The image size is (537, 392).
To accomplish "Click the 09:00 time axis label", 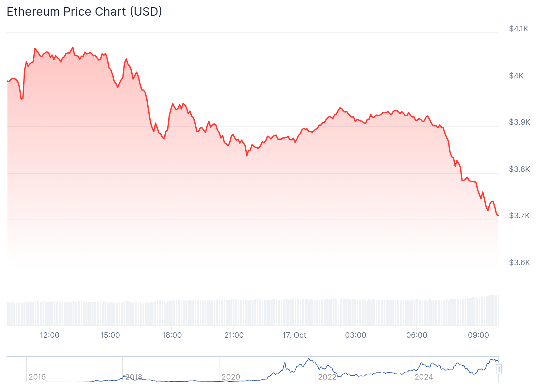I will (x=478, y=335).
